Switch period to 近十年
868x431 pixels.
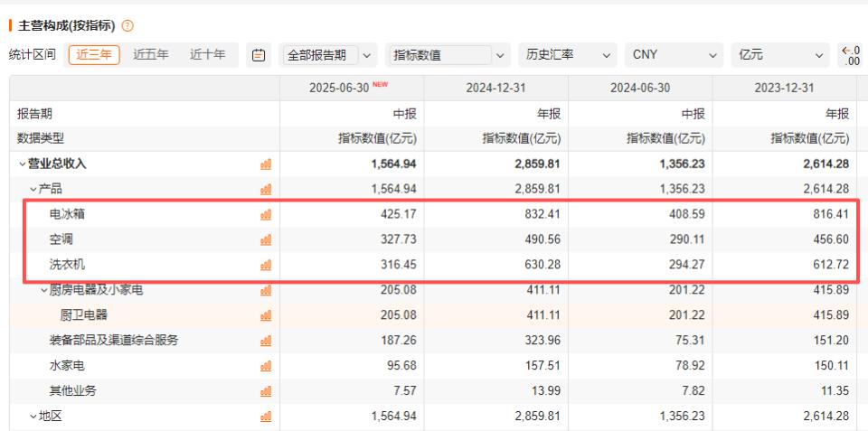207,55
